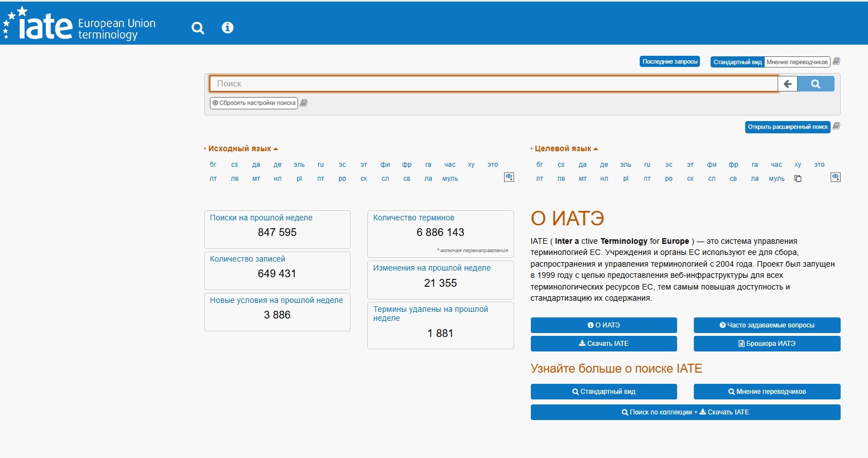Open help book icon beside view switch
Image resolution: width=868 pixels, height=458 pixels.
pyautogui.click(x=836, y=61)
